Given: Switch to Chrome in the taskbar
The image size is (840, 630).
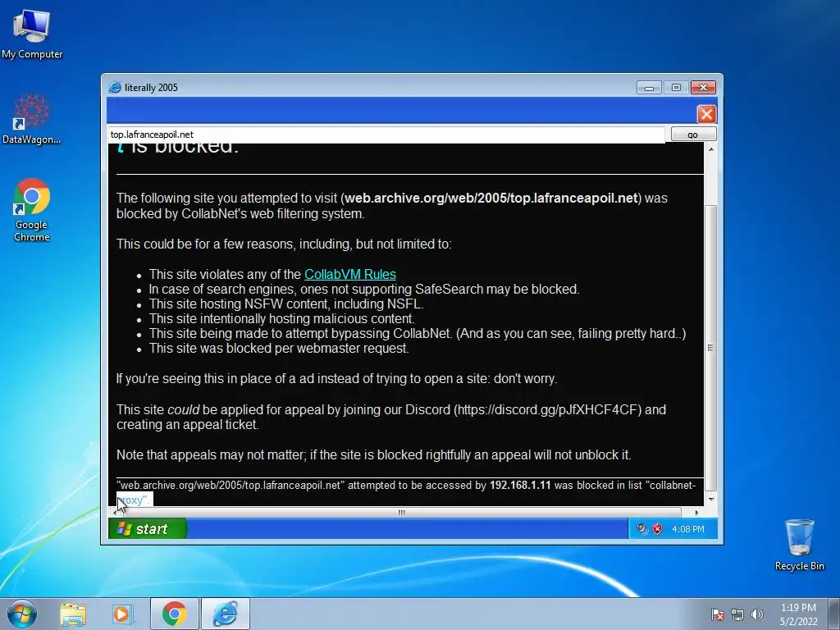Looking at the screenshot, I should 174,614.
